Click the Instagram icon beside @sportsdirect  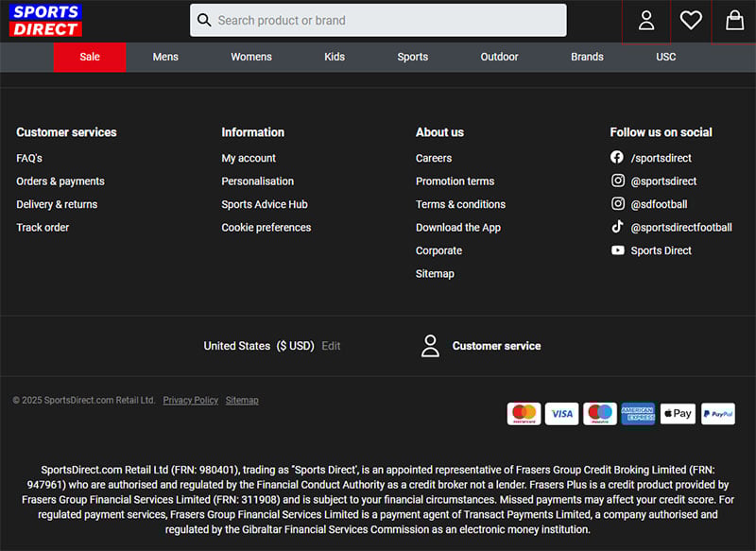coord(618,181)
